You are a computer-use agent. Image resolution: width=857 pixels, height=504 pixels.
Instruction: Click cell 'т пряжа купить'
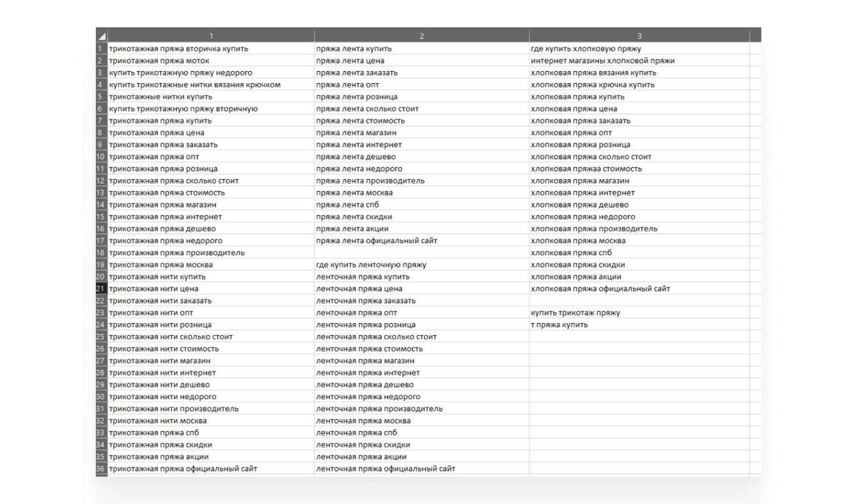point(639,325)
